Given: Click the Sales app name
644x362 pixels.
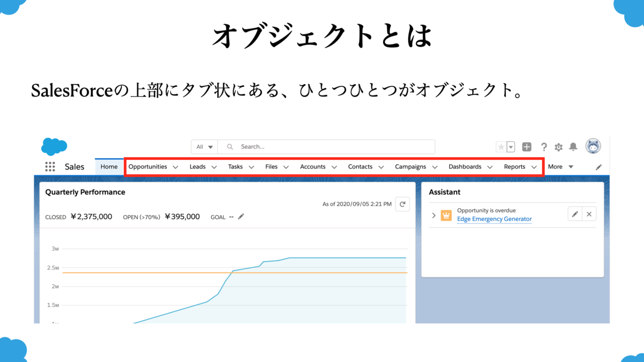Looking at the screenshot, I should point(75,167).
